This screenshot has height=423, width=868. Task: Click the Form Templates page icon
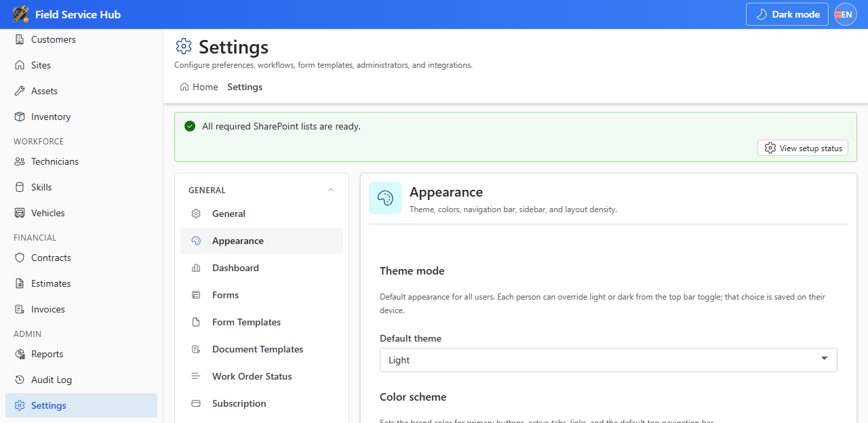tap(196, 322)
